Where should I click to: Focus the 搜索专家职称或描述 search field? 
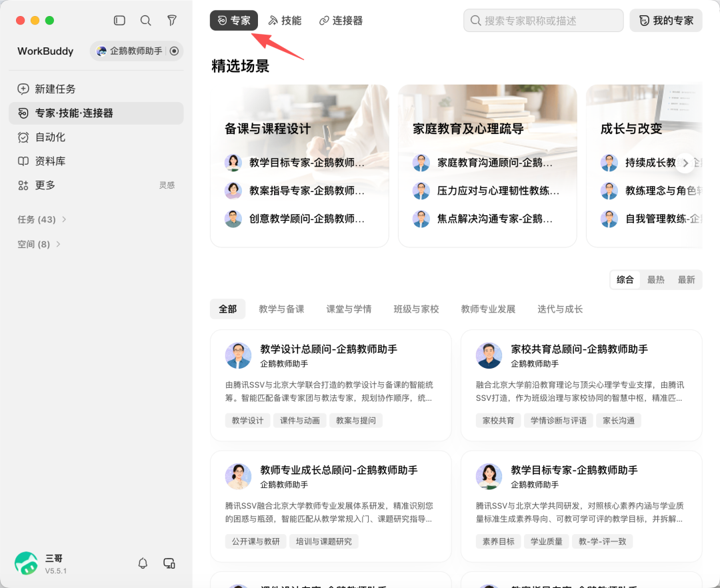coord(544,20)
